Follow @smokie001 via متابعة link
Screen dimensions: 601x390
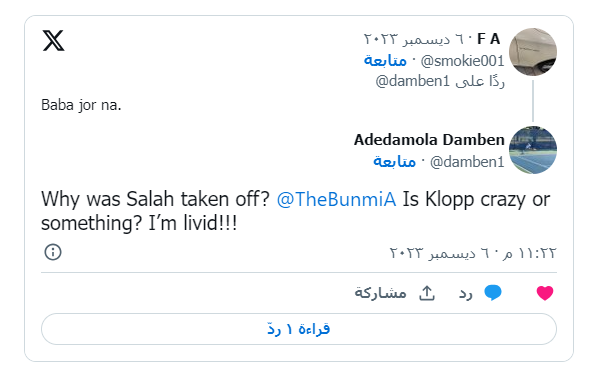tap(385, 61)
